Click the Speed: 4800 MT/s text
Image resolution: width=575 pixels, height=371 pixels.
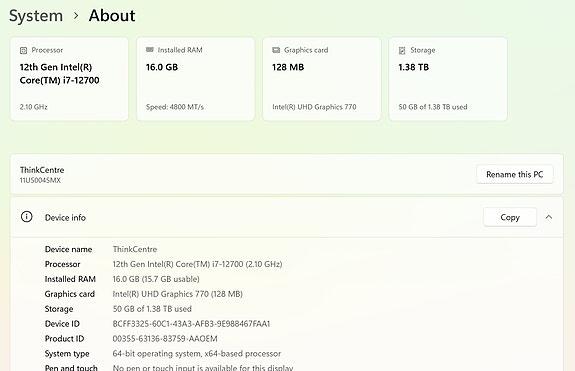click(175, 107)
